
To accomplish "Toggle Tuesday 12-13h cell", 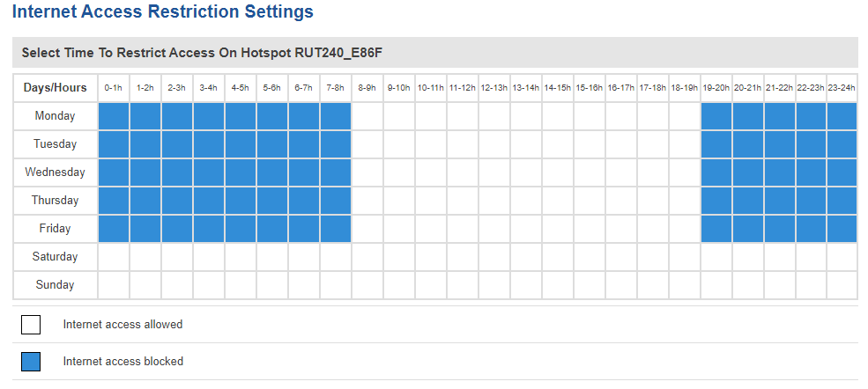I will pyautogui.click(x=494, y=144).
